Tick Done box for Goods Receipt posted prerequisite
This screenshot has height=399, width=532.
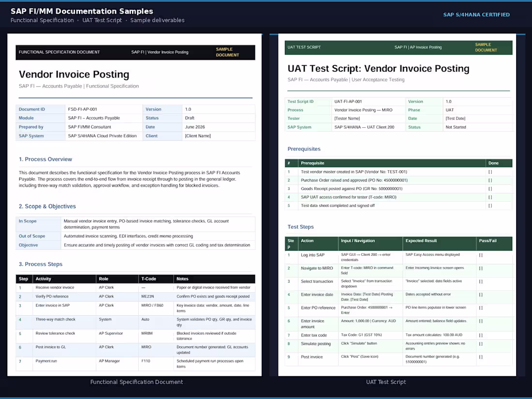tap(490, 189)
